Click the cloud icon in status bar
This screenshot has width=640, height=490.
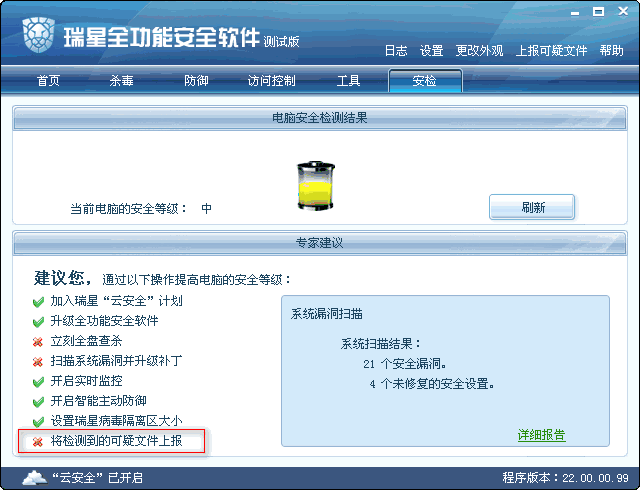point(34,477)
